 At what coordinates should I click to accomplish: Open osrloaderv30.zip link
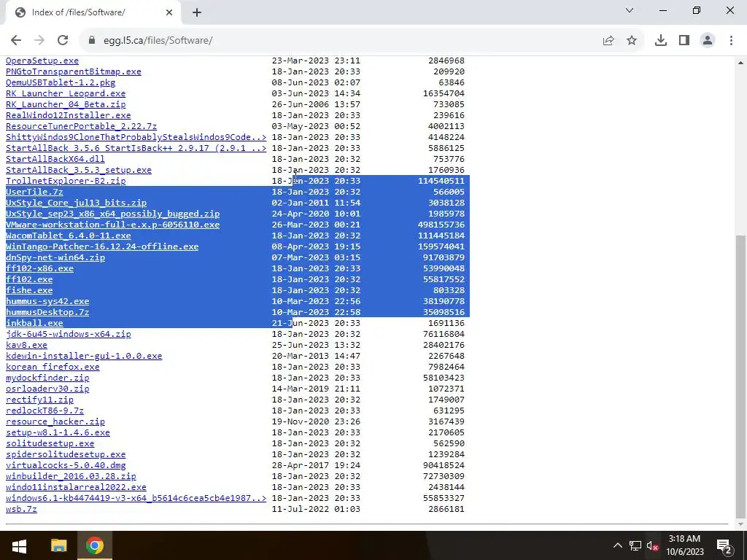click(47, 389)
